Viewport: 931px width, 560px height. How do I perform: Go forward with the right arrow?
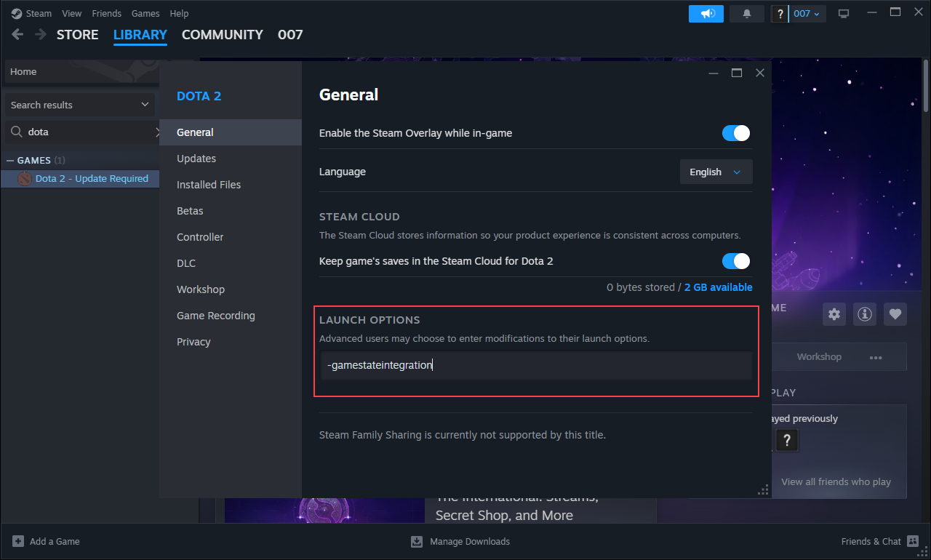point(41,34)
